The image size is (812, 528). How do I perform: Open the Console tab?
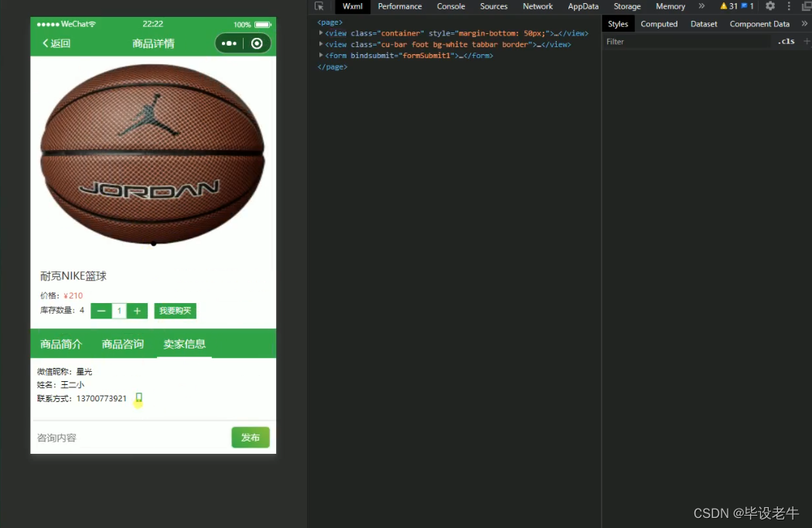pos(451,6)
